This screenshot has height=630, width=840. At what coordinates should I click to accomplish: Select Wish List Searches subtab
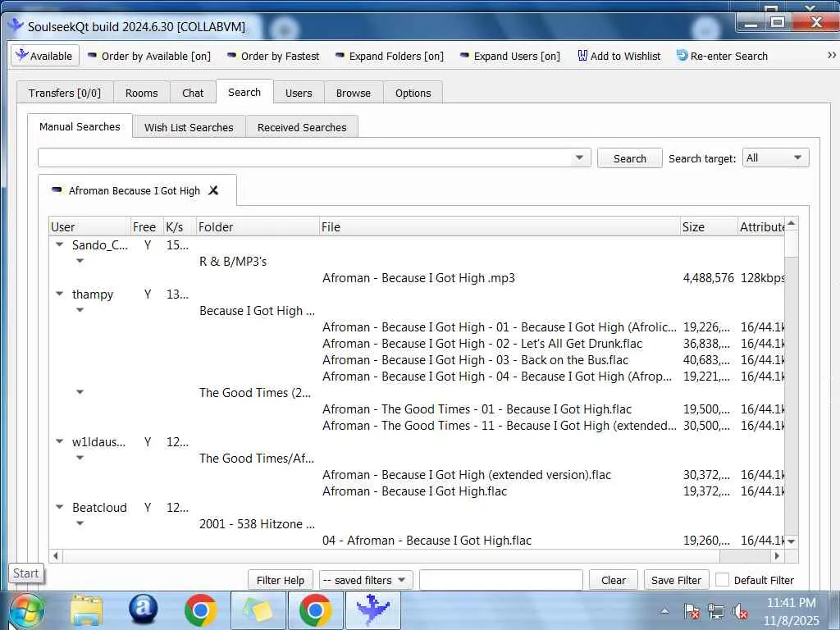pyautogui.click(x=189, y=127)
